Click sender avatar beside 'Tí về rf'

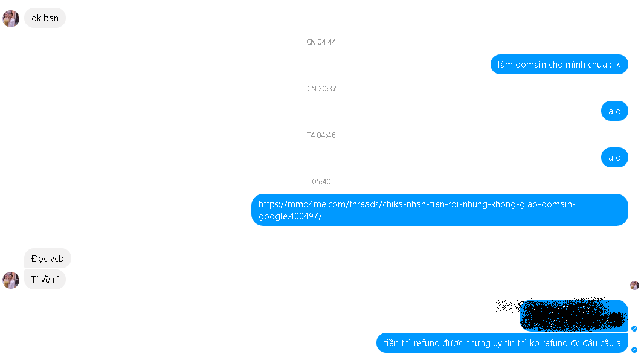coord(11,280)
